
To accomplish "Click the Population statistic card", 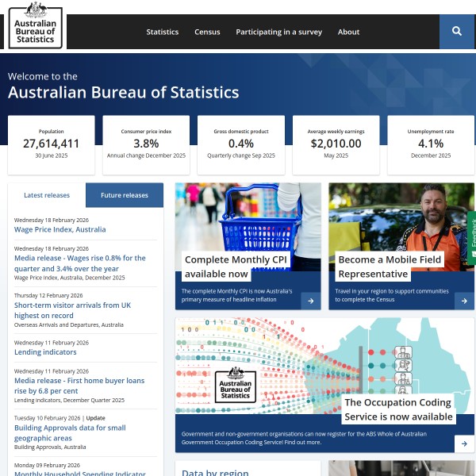I will click(51, 144).
